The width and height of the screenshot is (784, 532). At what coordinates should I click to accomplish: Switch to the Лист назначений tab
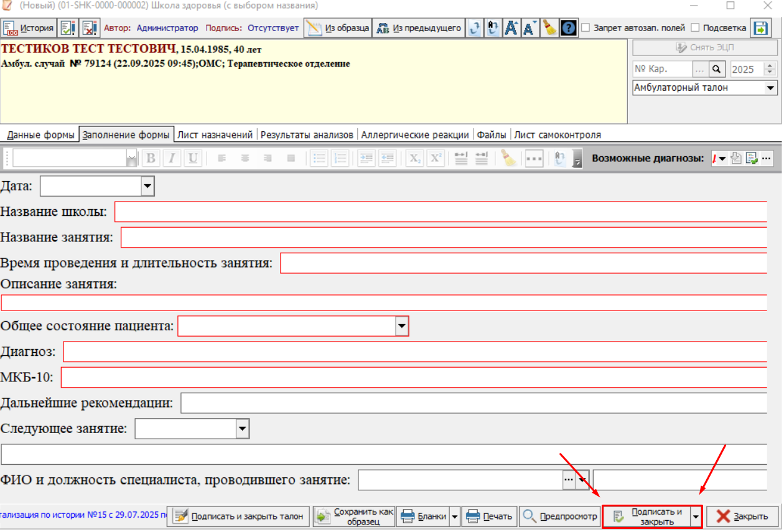[x=215, y=134]
